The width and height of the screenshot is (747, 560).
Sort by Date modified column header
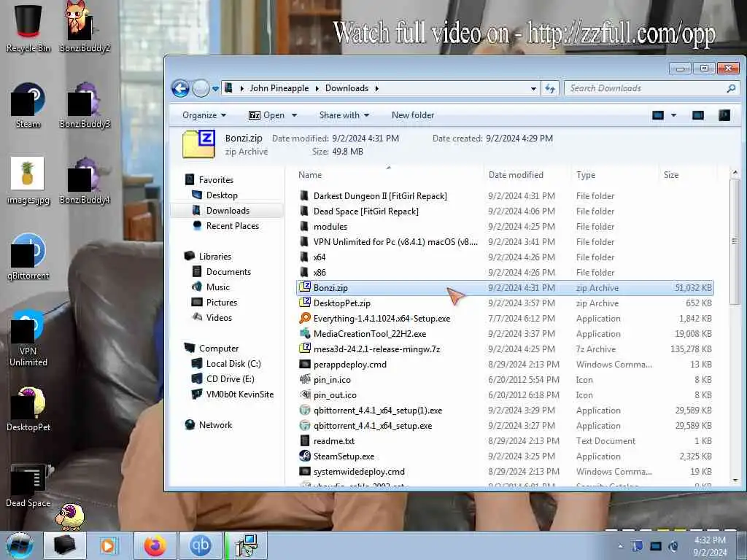[x=527, y=175]
